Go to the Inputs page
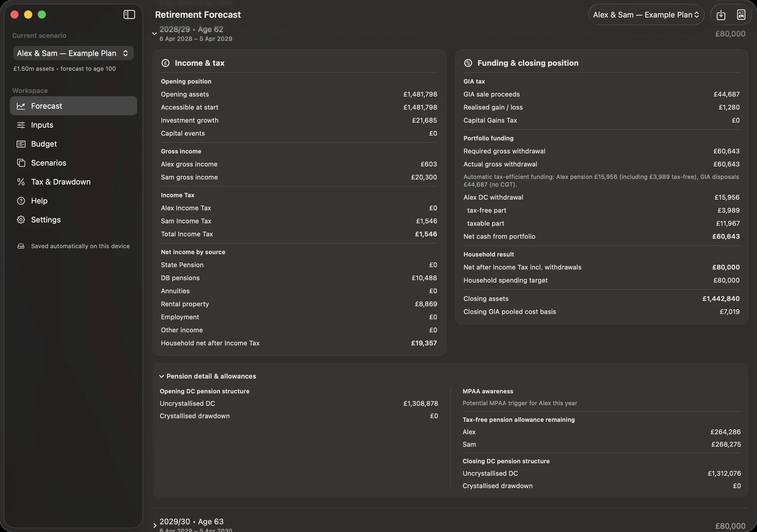This screenshot has width=757, height=532. pos(73,125)
